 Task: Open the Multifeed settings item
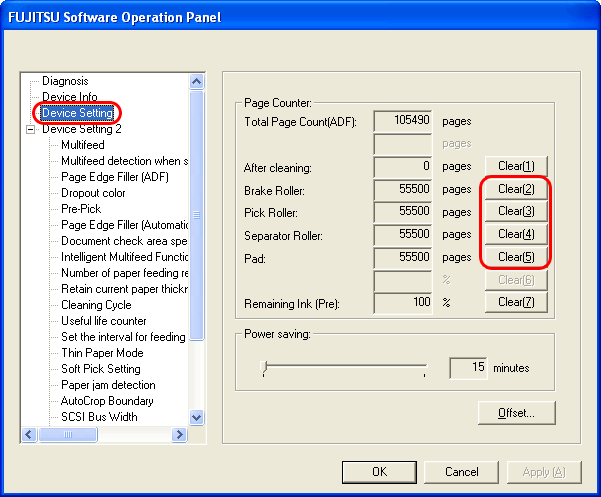(x=82, y=145)
